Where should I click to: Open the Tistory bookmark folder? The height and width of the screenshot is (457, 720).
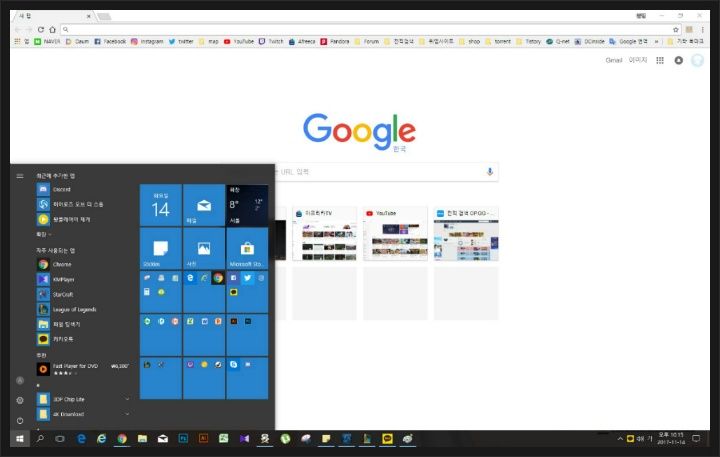pyautogui.click(x=529, y=41)
